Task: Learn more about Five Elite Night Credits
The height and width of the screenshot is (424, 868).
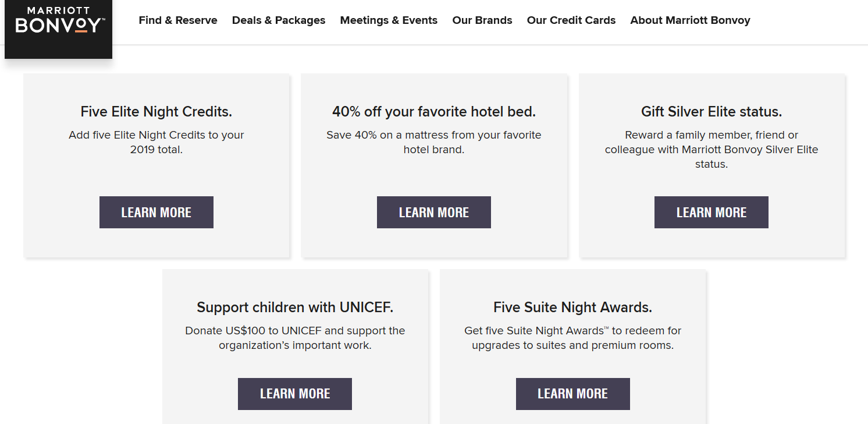Action: point(156,213)
